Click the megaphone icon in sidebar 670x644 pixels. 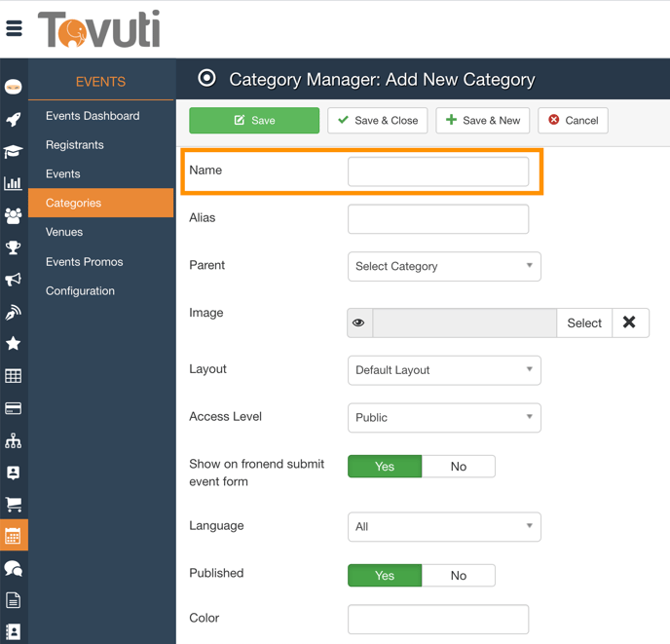coord(14,280)
